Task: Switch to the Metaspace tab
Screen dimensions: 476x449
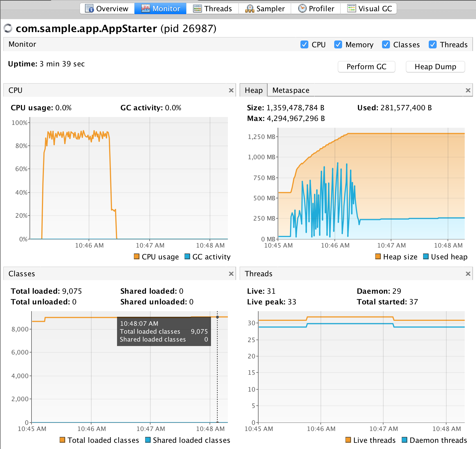Action: pyautogui.click(x=291, y=90)
